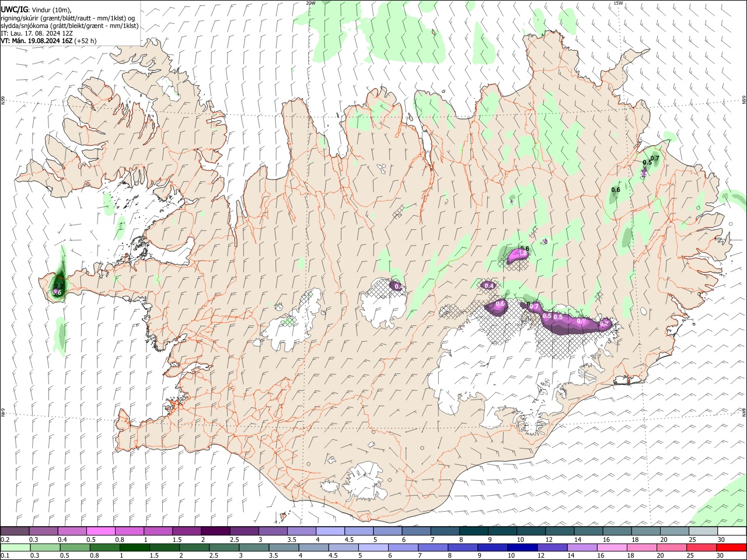Click the 15W longitude label

(x=618, y=3)
